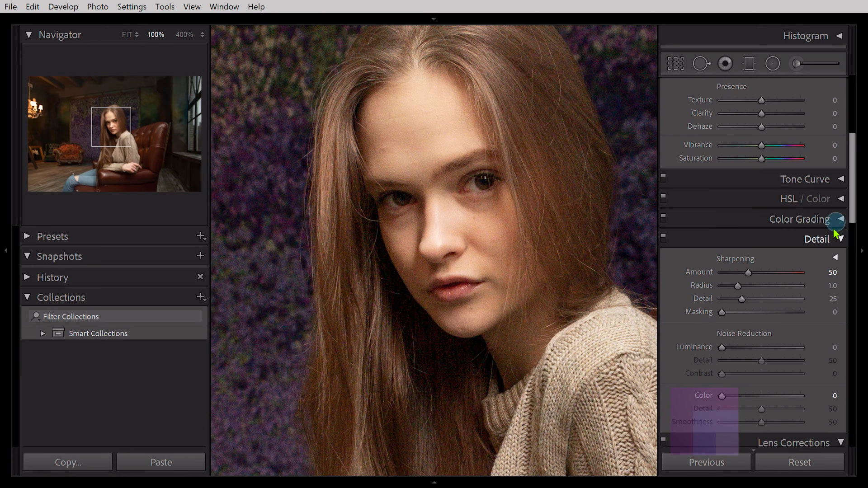This screenshot has width=868, height=488.
Task: Collapse the Lens Corrections panel
Action: [841, 442]
